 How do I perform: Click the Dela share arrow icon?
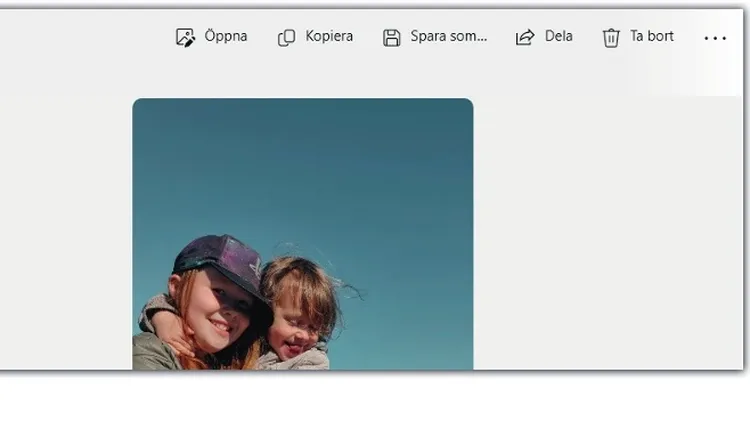pos(525,37)
